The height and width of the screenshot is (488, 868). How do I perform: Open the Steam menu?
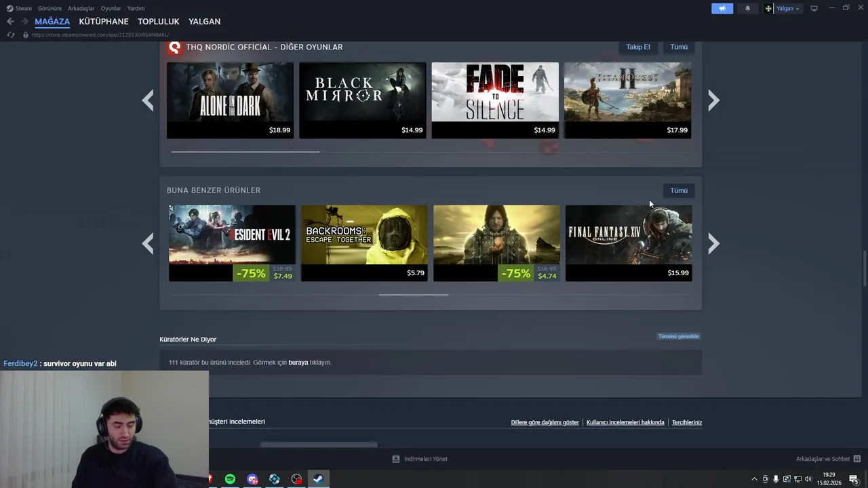click(19, 8)
